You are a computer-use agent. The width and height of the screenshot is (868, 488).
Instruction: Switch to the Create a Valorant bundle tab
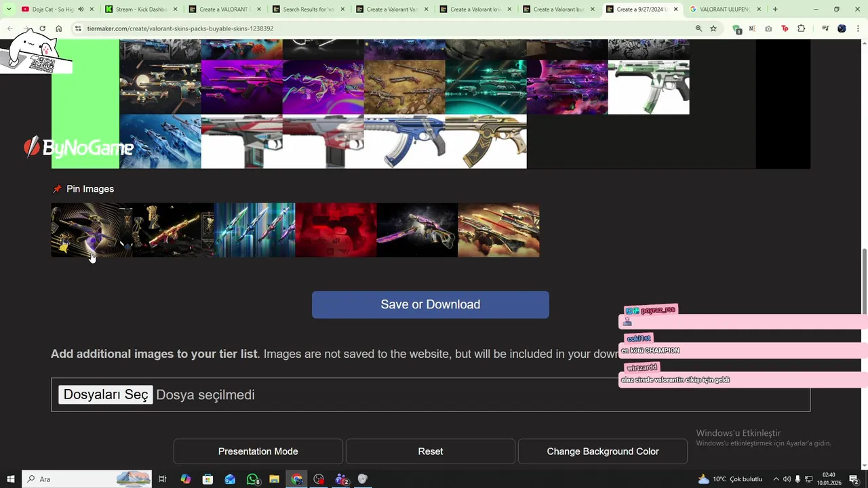(x=559, y=9)
